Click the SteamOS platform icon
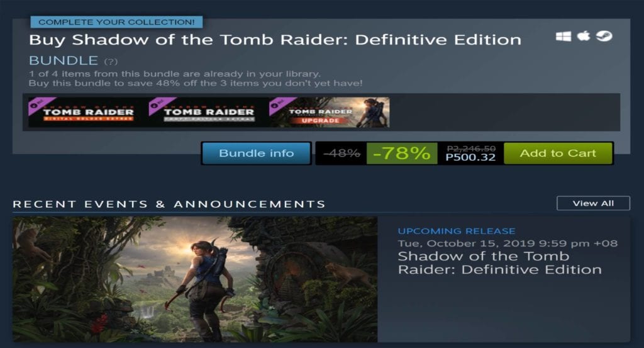The image size is (644, 348). click(x=604, y=36)
